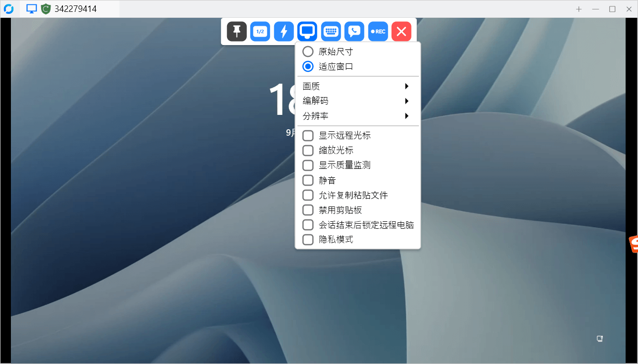
Task: Open the virtual keyboard icon
Action: [331, 31]
